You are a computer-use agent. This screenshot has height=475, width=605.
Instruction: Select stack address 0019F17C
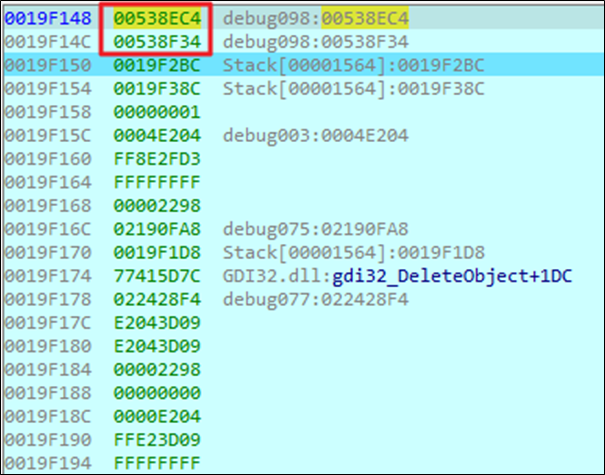pos(48,323)
